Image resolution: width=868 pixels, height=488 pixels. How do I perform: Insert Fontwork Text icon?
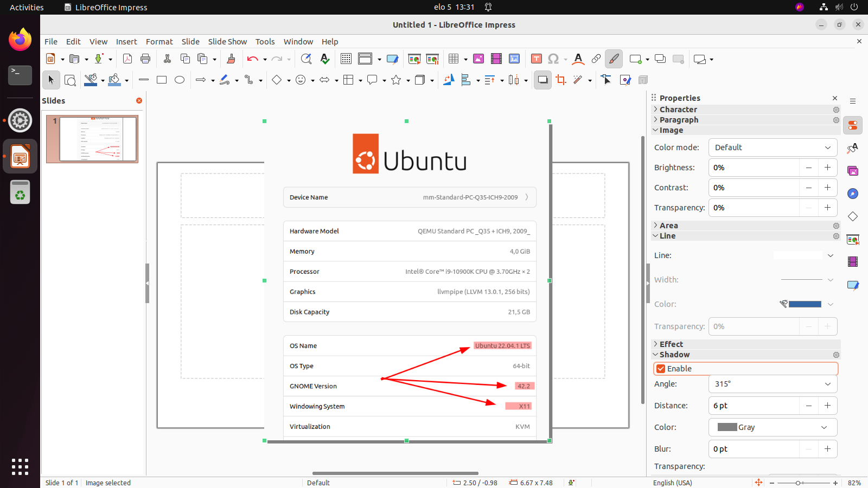pos(578,59)
